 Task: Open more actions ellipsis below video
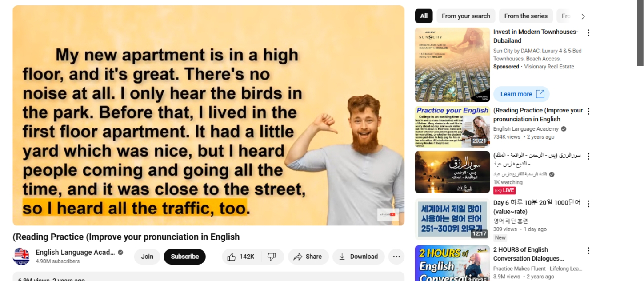396,257
